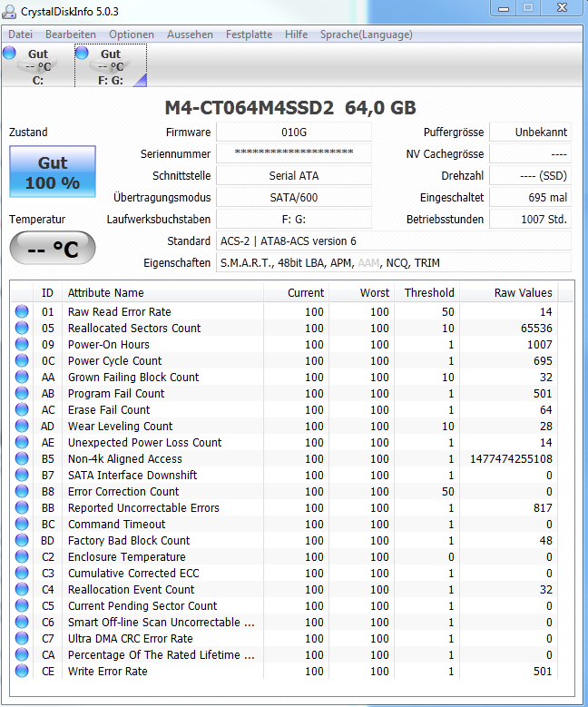Image resolution: width=588 pixels, height=707 pixels.
Task: Click status orb for Cumulative Corrected ECC
Action: pos(22,573)
